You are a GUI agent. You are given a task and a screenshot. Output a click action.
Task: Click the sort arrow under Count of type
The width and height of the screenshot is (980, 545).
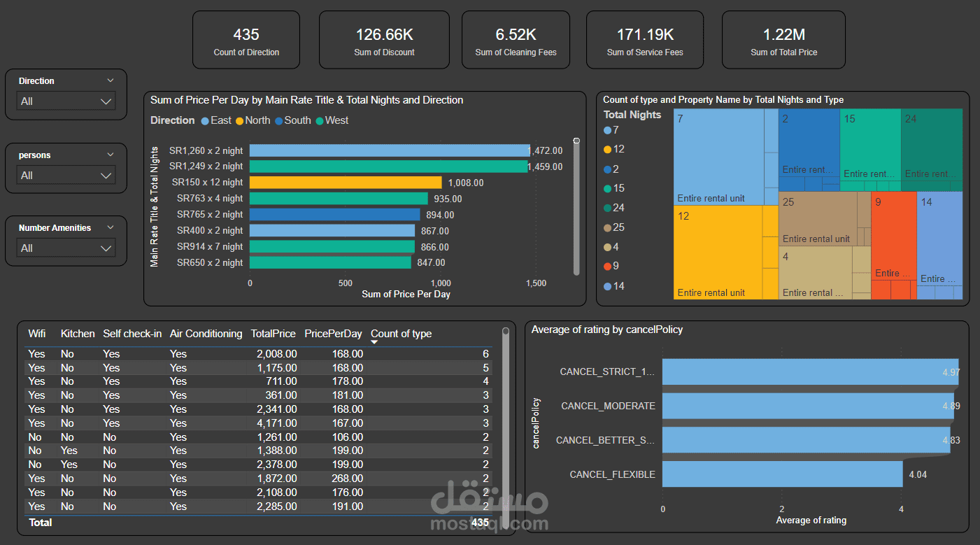pos(374,342)
